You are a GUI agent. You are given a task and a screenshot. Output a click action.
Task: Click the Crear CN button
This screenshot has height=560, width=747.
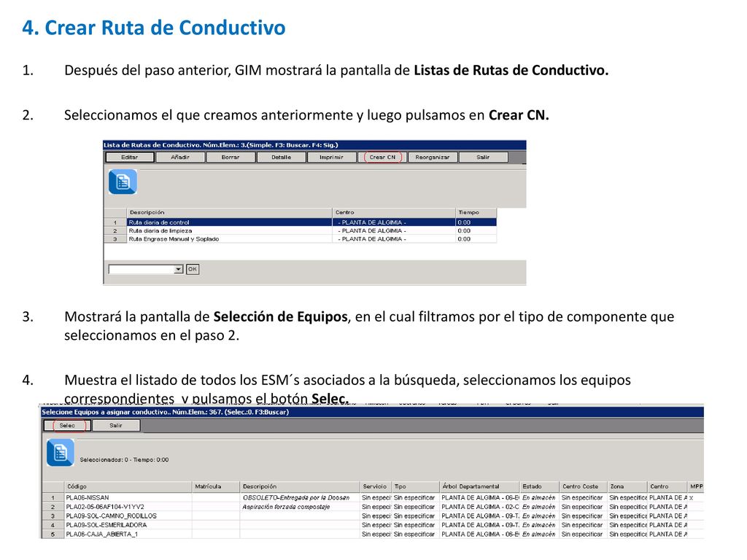[382, 157]
